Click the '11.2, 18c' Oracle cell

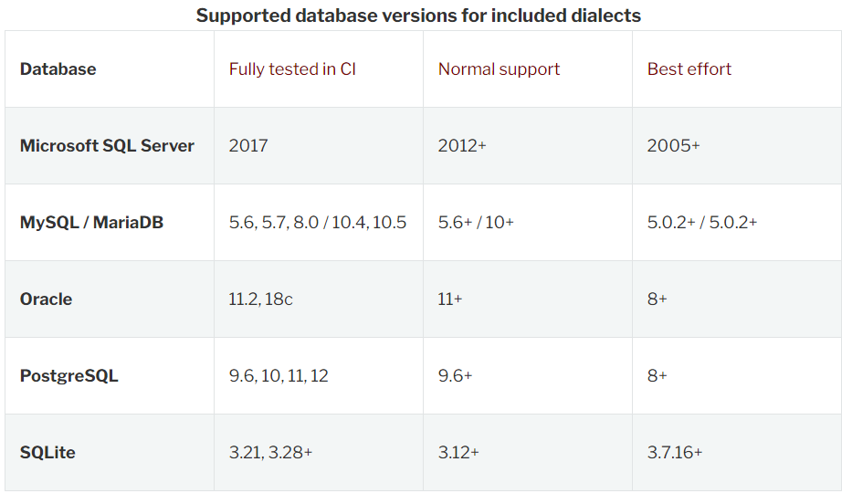tap(261, 299)
